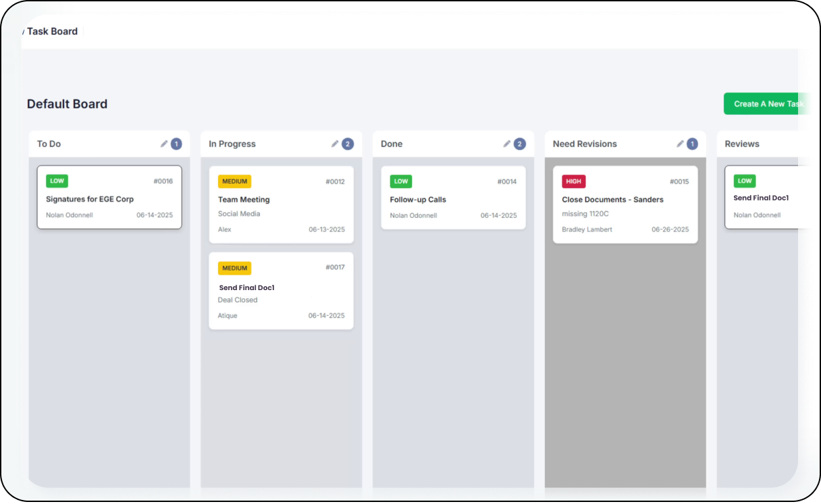The height and width of the screenshot is (504, 821).
Task: Open the Team Meeting task title
Action: [244, 200]
